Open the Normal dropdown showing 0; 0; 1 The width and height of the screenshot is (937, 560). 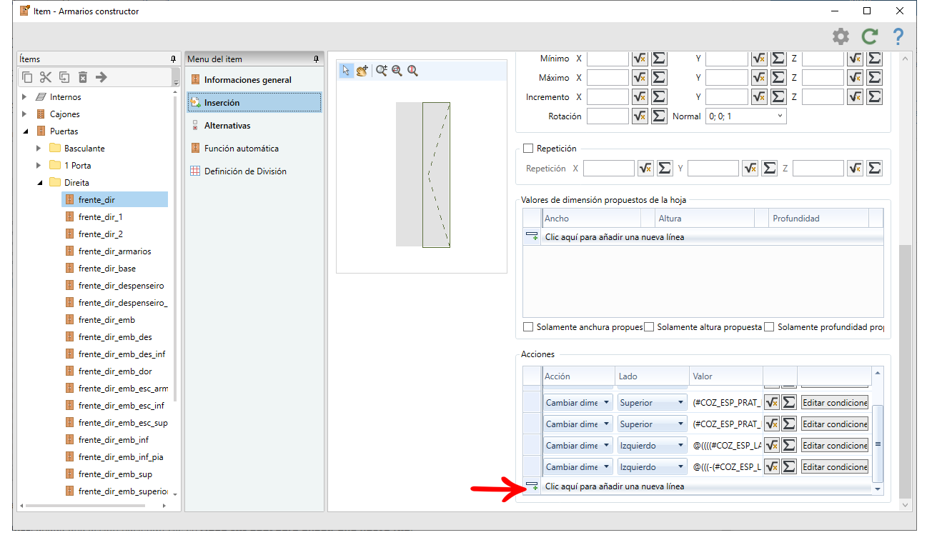(745, 116)
